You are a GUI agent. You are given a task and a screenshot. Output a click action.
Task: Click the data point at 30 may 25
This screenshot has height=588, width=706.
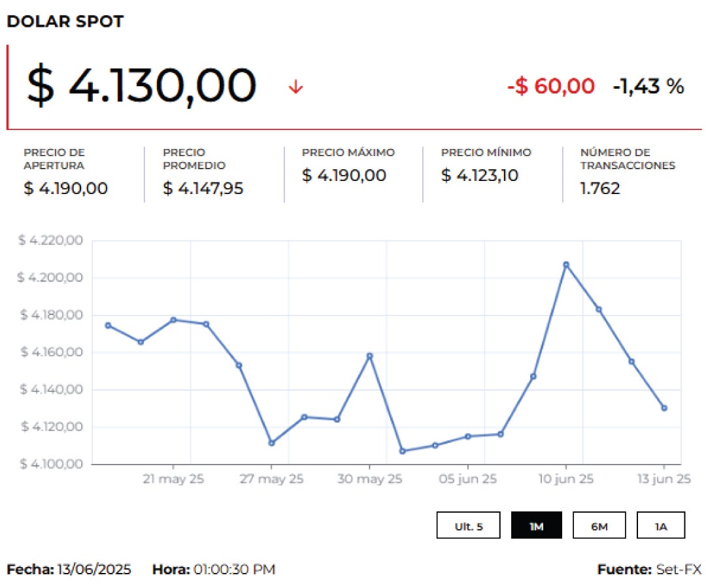point(369,356)
